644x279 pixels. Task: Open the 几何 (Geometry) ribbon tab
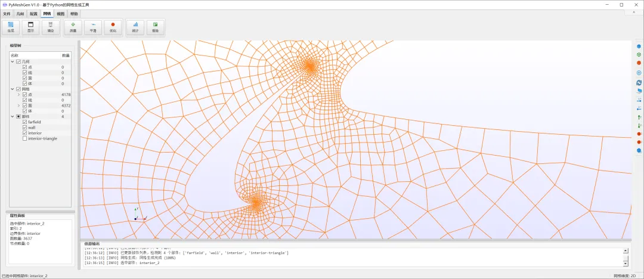20,14
